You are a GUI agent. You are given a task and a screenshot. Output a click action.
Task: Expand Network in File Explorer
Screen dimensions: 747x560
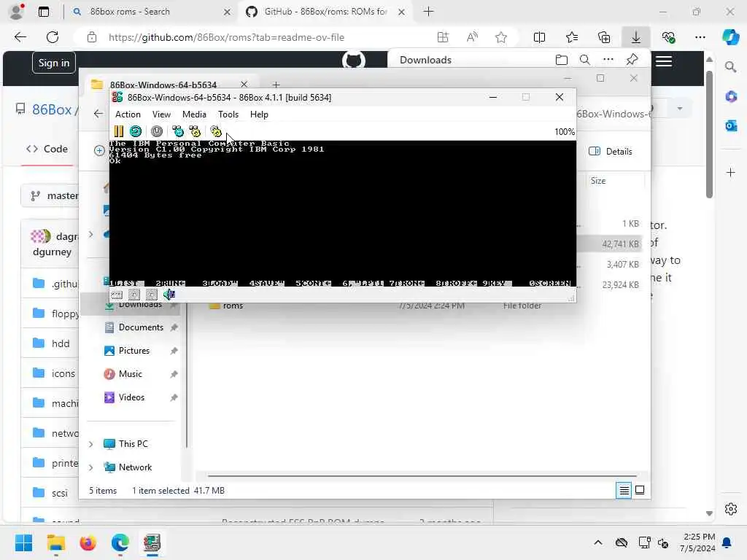coord(91,467)
